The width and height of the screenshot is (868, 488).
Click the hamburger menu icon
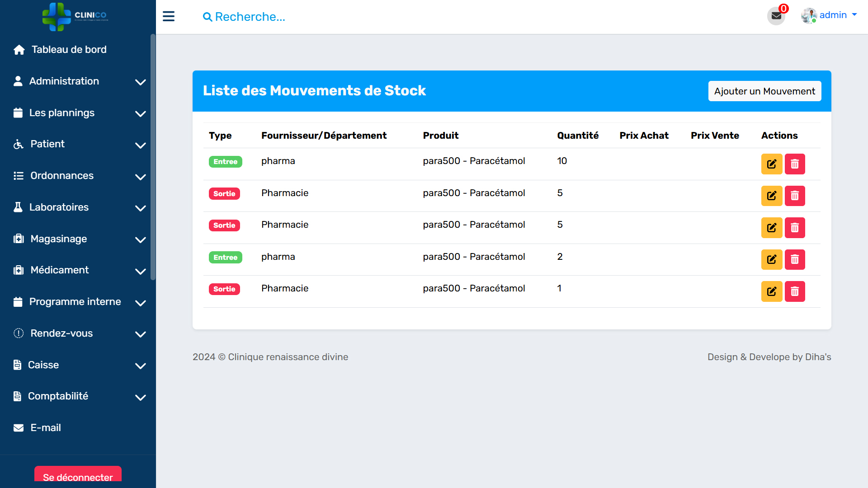[x=169, y=16]
